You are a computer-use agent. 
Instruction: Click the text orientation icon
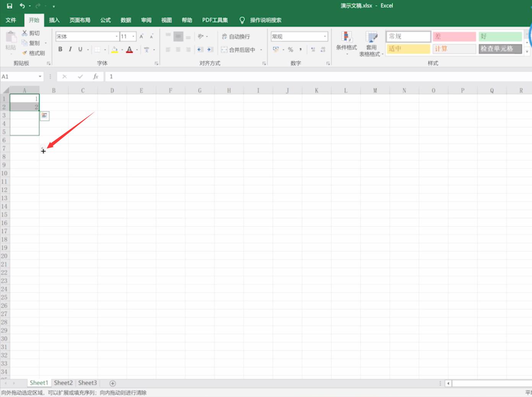point(200,36)
